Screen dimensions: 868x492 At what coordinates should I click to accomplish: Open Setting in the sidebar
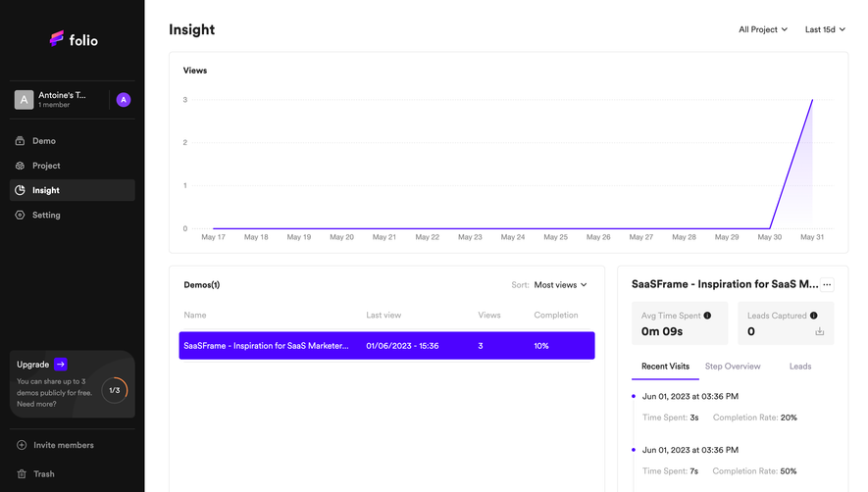coord(72,215)
